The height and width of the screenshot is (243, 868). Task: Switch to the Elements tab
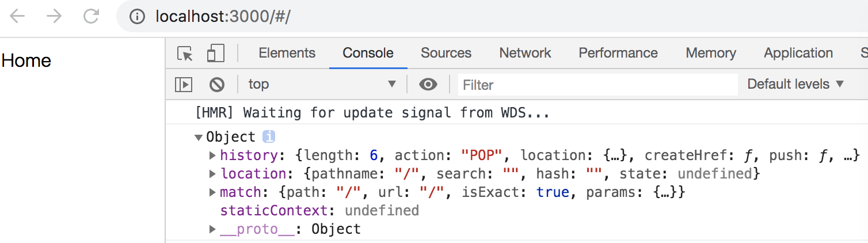[287, 53]
